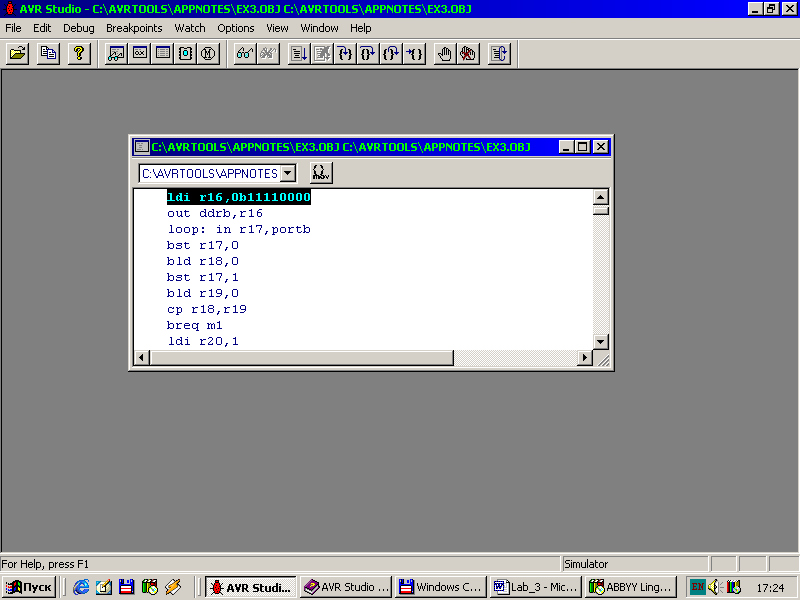Click code line 'bst r17,1'

[x=203, y=277]
